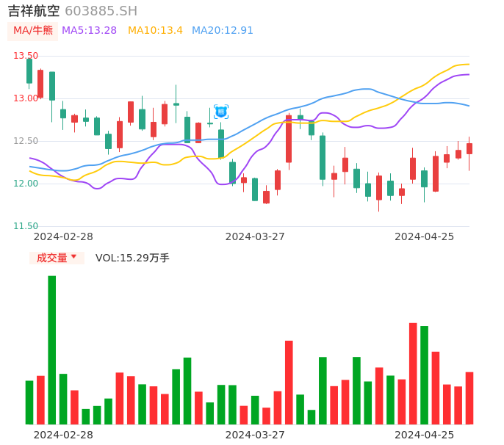Screen dimensions: 504x445
Task: Click the 2024-02-28 date label under price chart
Action: tap(63, 236)
